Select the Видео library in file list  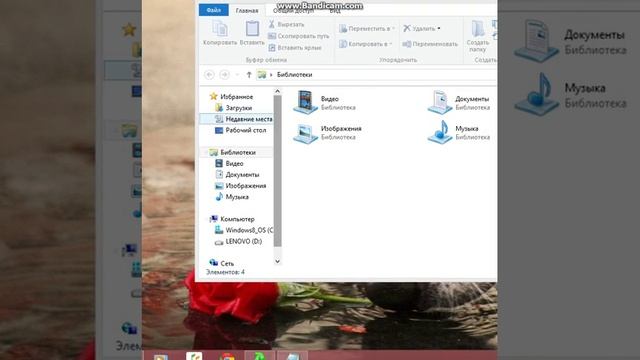[324, 102]
